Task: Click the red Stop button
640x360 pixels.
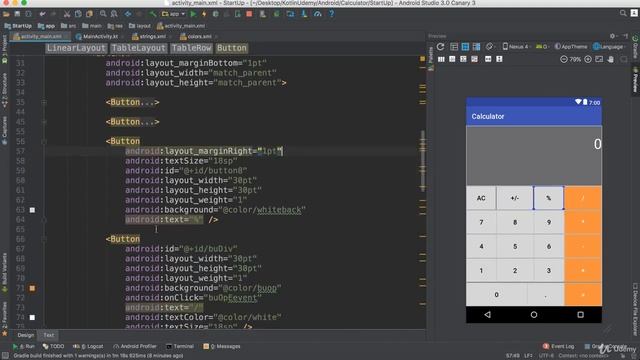Action: (x=249, y=14)
